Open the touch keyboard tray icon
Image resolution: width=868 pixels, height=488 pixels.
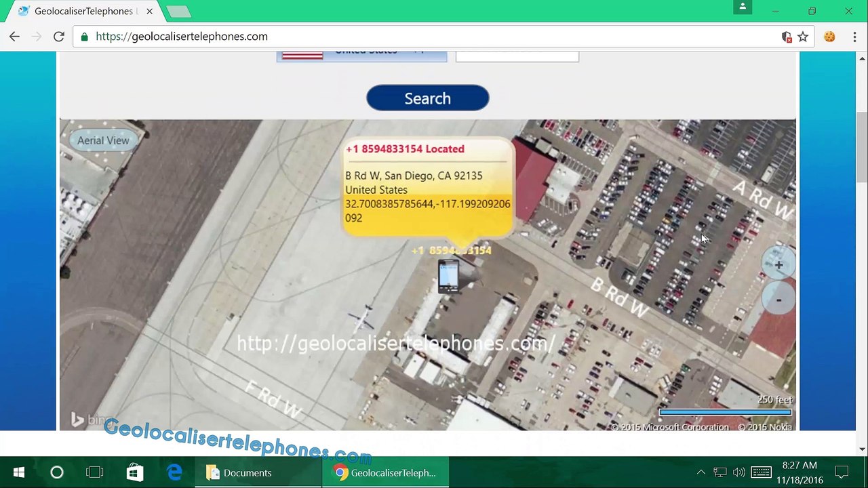click(x=761, y=472)
